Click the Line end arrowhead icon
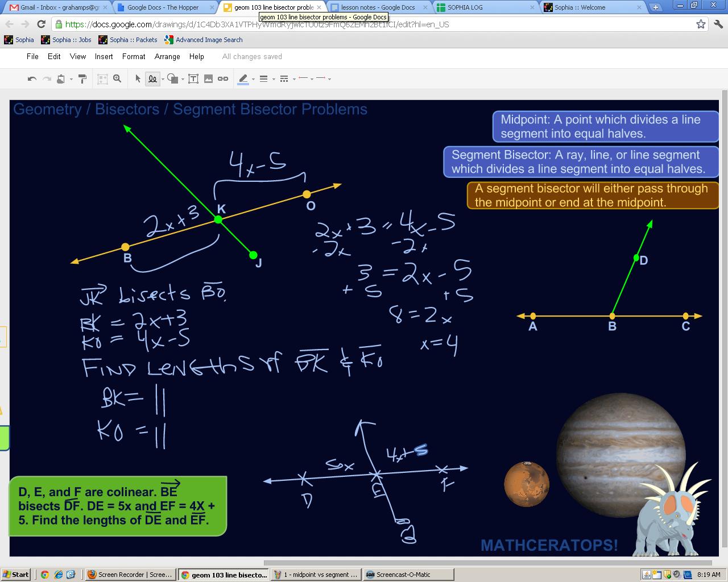The width and height of the screenshot is (728, 582). pos(321,78)
